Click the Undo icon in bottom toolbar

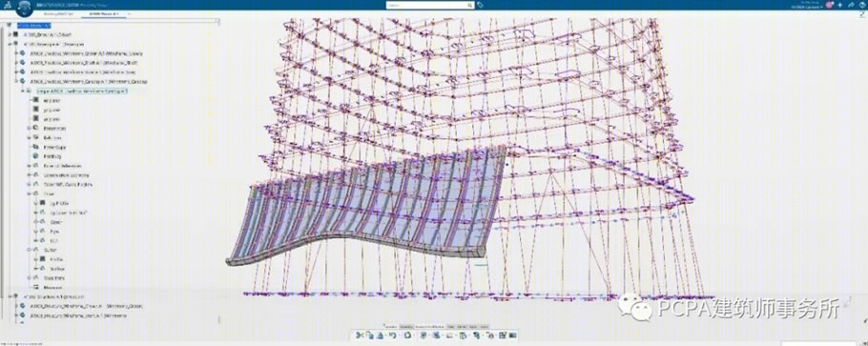[x=392, y=335]
